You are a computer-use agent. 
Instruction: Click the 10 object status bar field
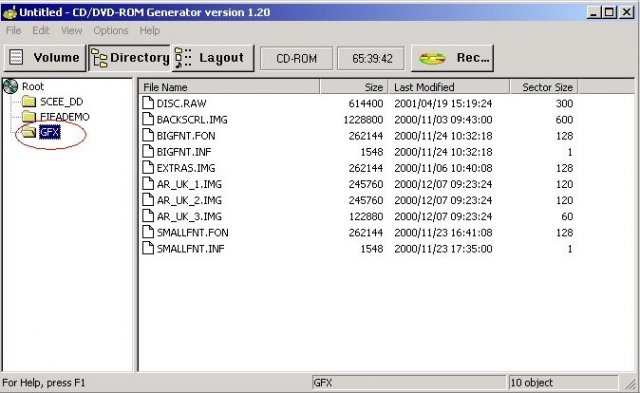[x=563, y=383]
